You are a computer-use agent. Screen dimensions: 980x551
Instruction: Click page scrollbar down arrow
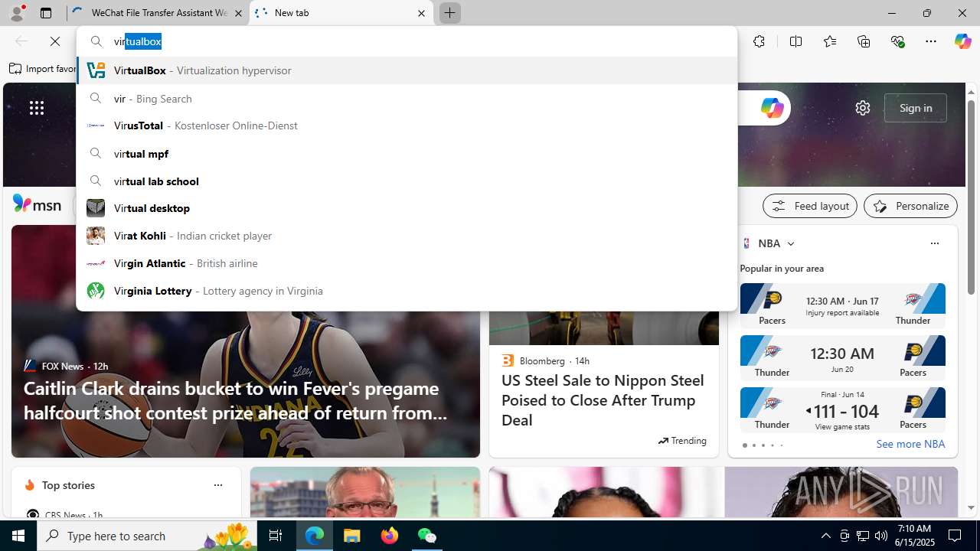pyautogui.click(x=972, y=507)
